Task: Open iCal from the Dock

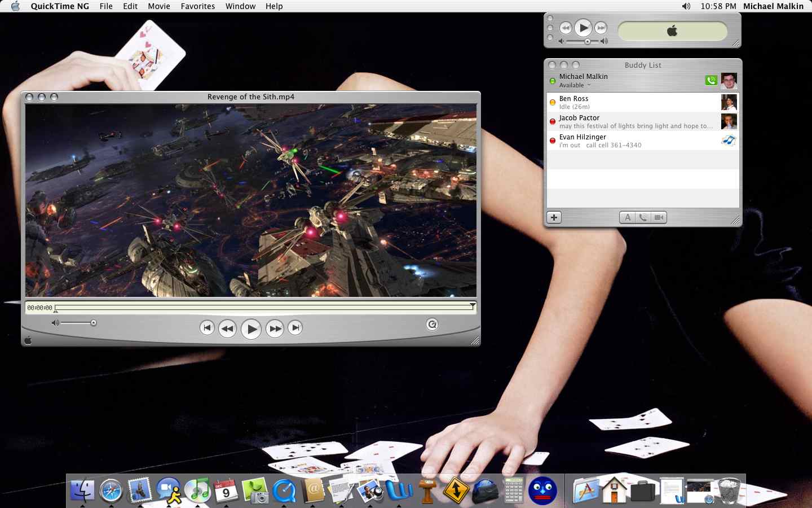Action: pyautogui.click(x=226, y=490)
